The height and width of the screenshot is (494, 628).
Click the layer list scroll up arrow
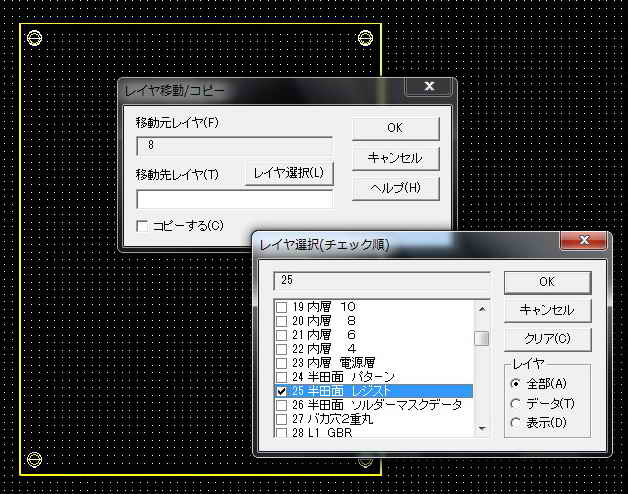[x=482, y=309]
